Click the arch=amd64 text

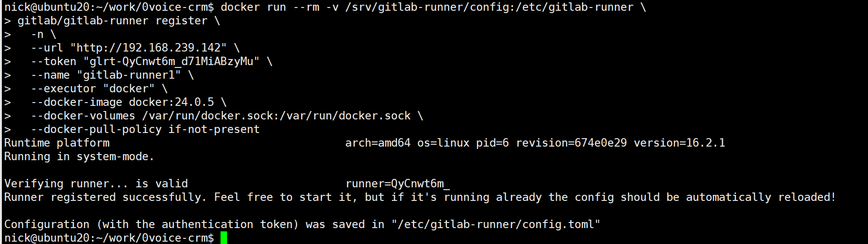[x=378, y=143]
